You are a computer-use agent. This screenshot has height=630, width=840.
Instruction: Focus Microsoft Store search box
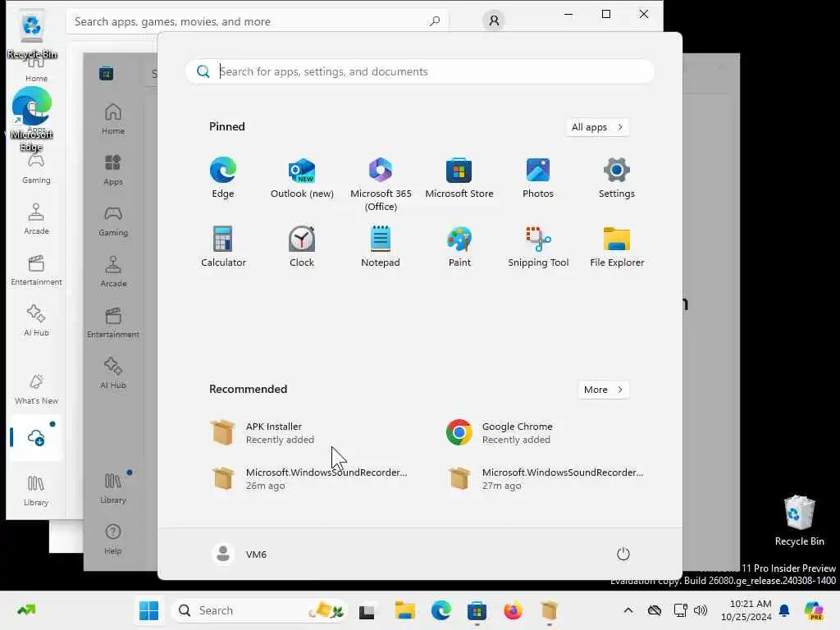coord(258,21)
